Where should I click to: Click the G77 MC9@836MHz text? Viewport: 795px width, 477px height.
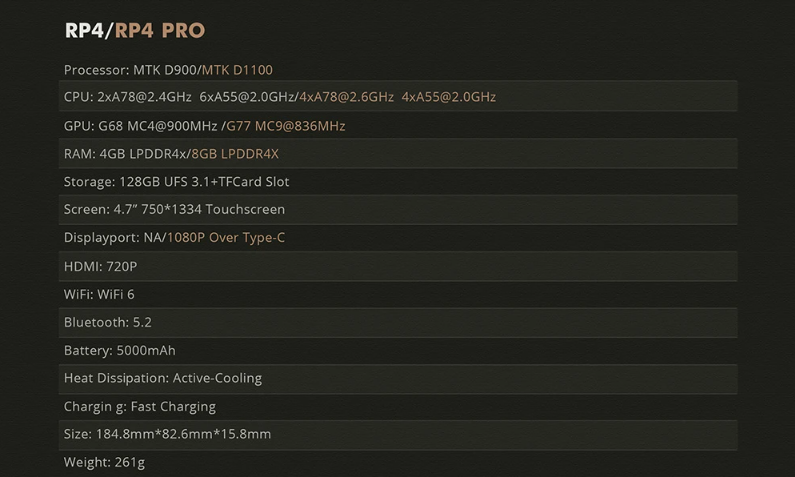(285, 126)
